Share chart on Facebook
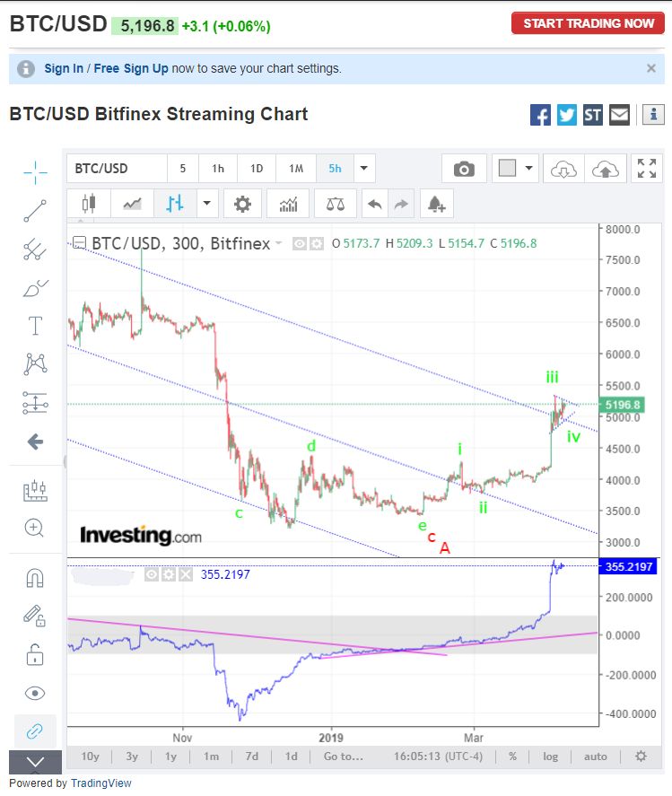672x796 pixels. (x=540, y=115)
